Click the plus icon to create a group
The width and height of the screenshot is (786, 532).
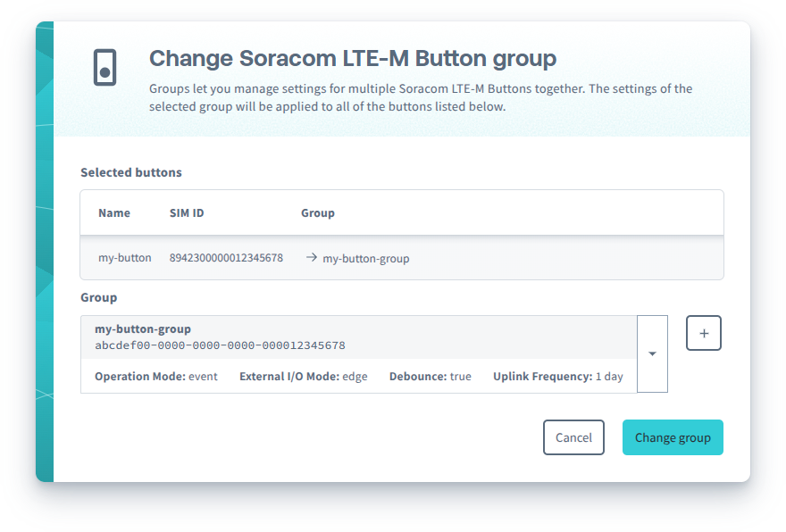tap(704, 332)
